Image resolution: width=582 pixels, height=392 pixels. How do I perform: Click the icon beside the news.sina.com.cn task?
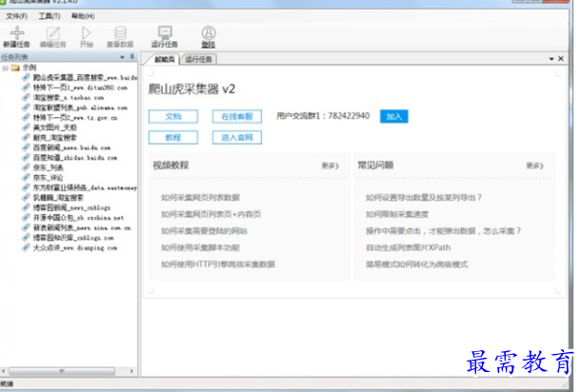coord(26,227)
